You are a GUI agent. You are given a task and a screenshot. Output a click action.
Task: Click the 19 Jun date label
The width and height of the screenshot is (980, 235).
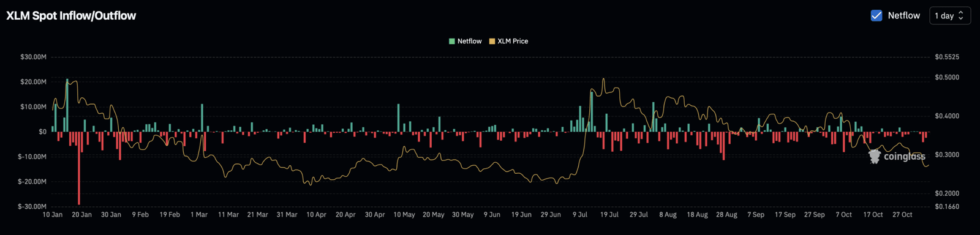coord(521,215)
